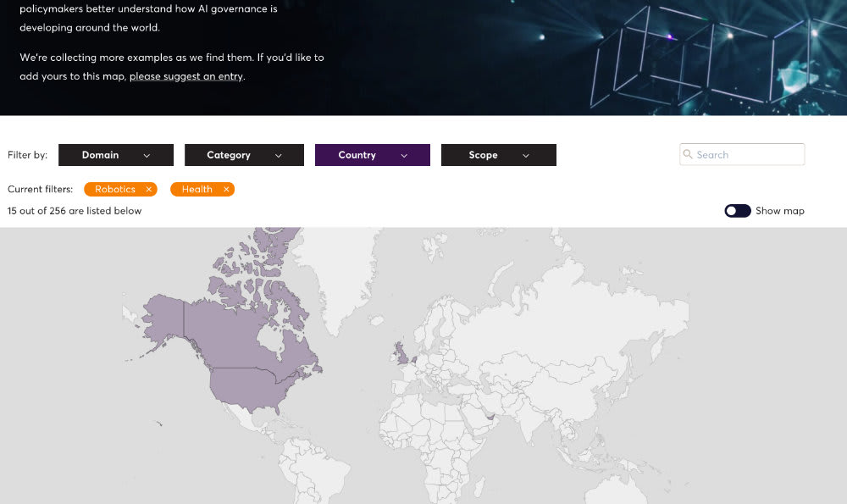Remove the Robotics filter tag
847x504 pixels.
pos(148,189)
